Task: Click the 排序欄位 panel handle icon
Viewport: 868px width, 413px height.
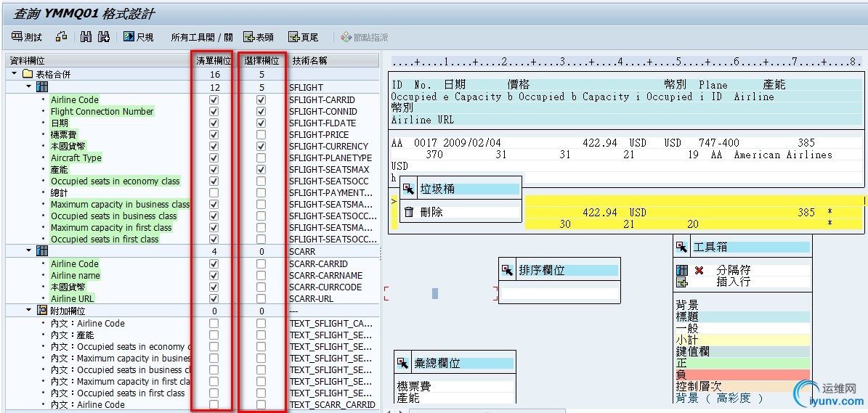Action: coord(507,270)
